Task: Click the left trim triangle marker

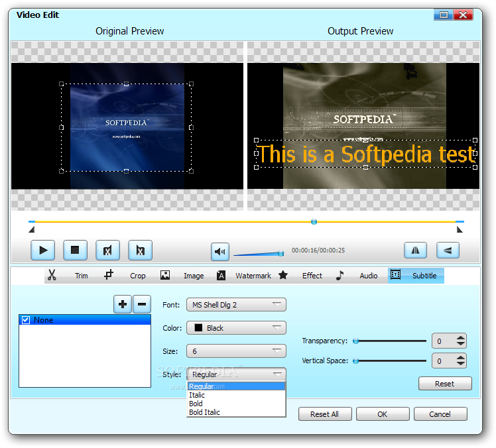Action: coord(31,229)
